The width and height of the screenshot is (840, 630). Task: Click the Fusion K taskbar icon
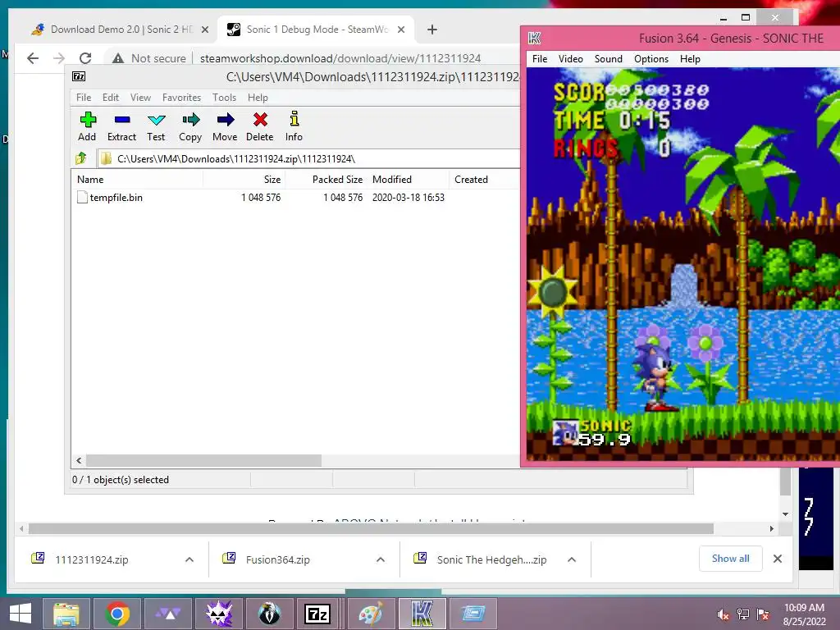(x=422, y=614)
